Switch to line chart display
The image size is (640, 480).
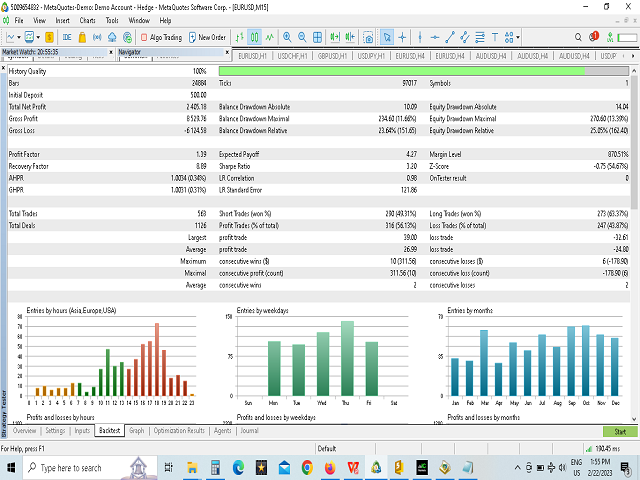(x=269, y=38)
